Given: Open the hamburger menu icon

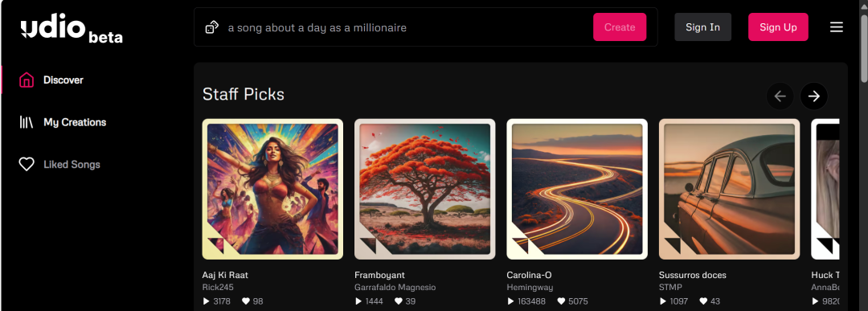Looking at the screenshot, I should pos(837,27).
